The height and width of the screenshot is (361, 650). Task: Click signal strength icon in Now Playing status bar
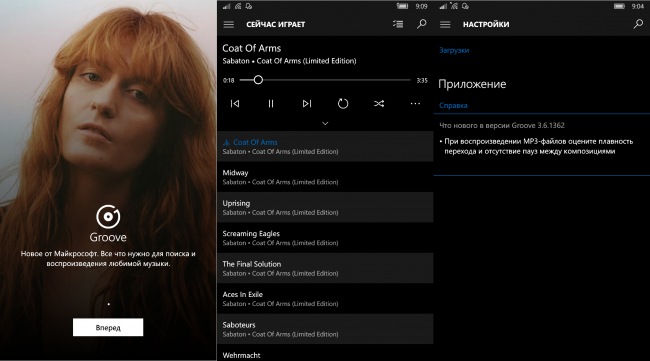(x=226, y=6)
